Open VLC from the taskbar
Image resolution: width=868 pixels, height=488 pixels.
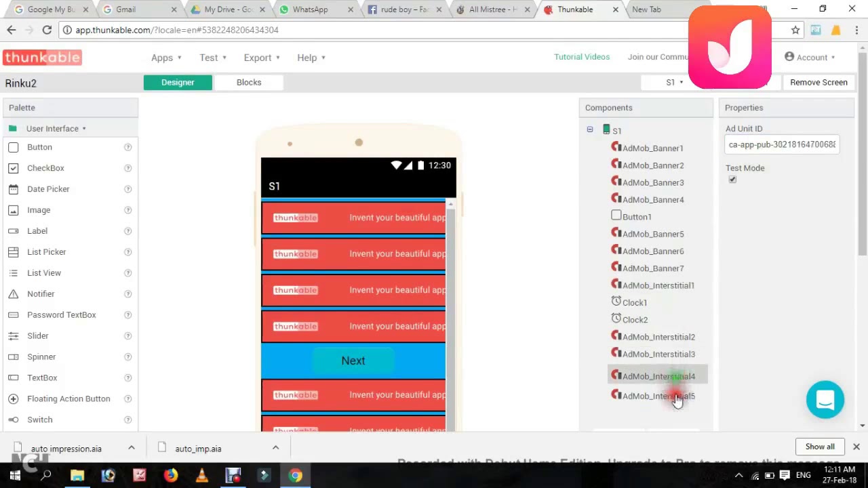pyautogui.click(x=201, y=476)
